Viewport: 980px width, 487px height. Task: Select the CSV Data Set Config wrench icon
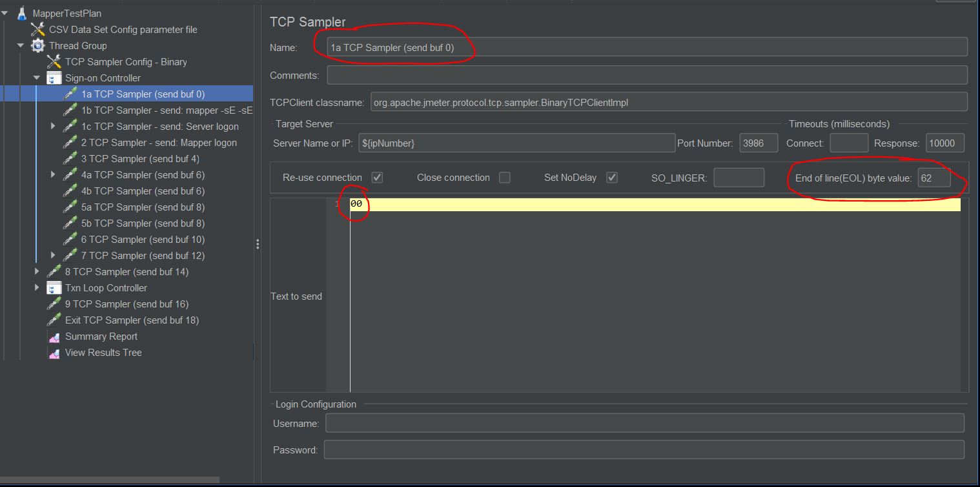pos(39,29)
